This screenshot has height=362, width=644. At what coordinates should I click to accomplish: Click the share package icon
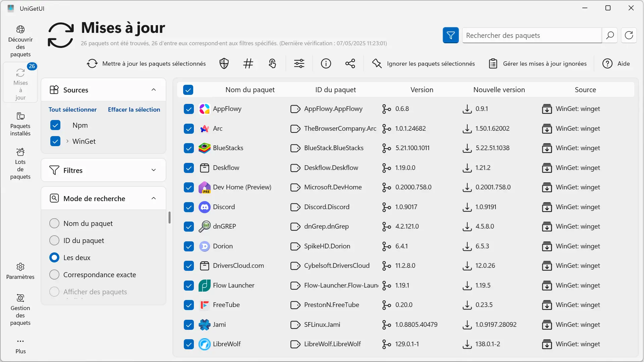click(350, 63)
